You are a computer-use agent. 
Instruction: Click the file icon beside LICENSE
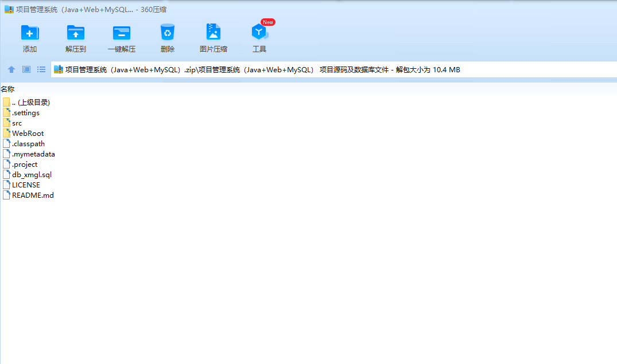coord(6,185)
